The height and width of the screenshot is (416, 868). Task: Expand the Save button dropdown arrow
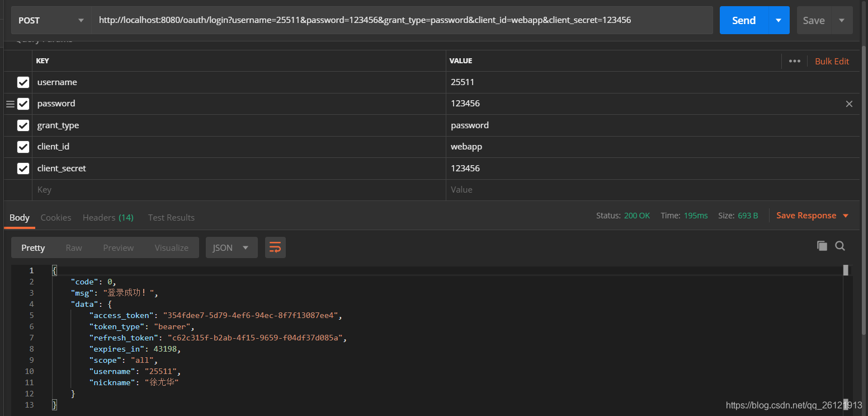[842, 20]
